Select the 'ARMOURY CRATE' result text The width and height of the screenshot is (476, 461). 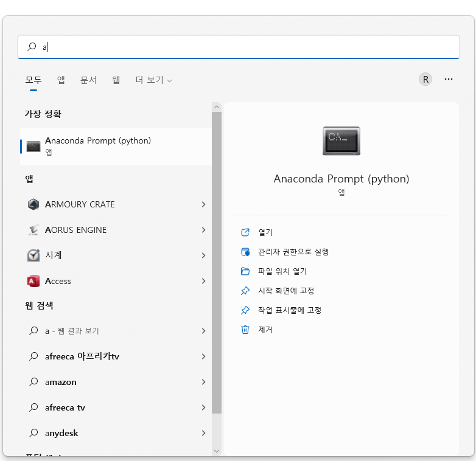pyautogui.click(x=80, y=204)
